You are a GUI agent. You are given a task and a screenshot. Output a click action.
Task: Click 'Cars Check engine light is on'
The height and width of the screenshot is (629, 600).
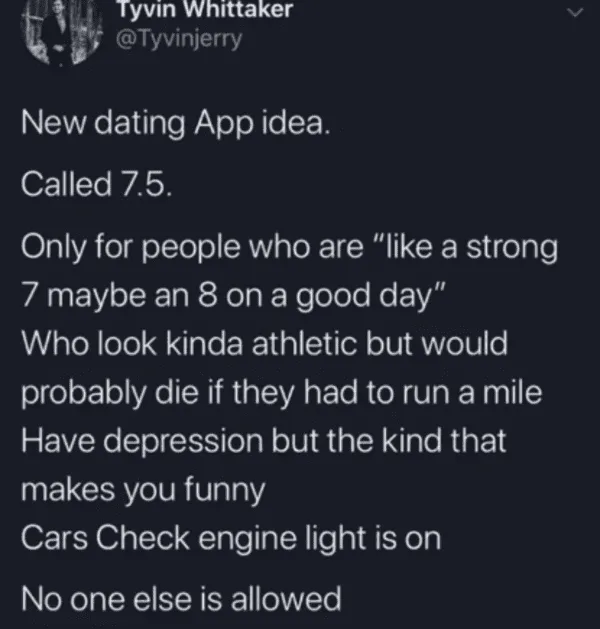(231, 539)
